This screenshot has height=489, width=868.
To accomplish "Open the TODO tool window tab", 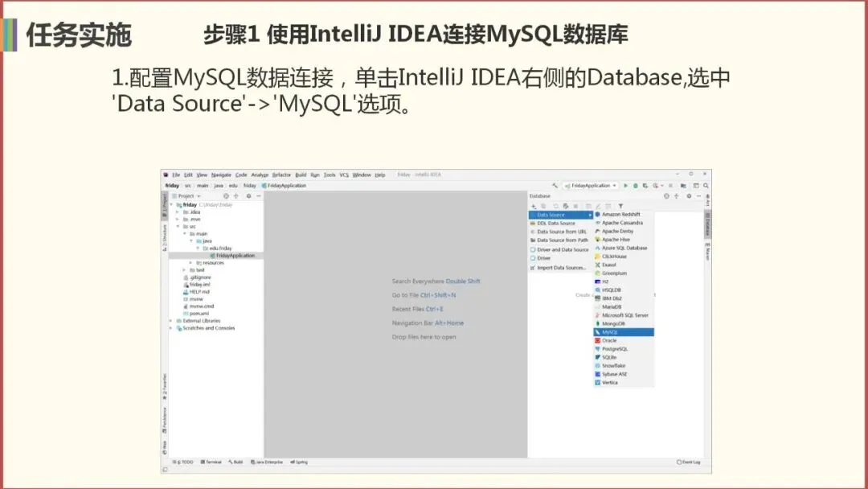I will click(183, 462).
